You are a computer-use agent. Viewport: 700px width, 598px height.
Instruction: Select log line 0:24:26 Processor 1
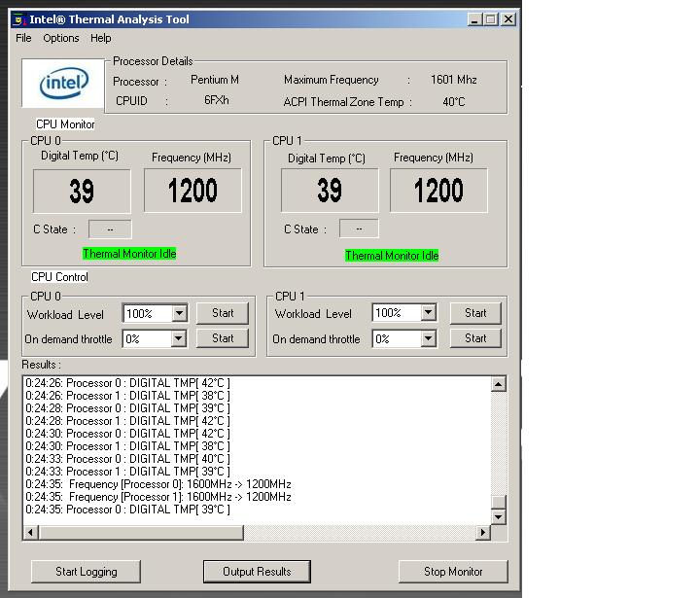(x=127, y=396)
